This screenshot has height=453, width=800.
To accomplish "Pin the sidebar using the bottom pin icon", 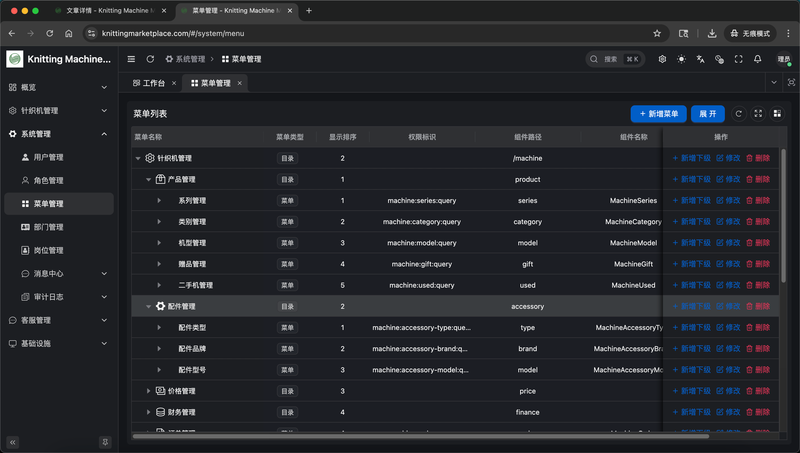I will click(x=105, y=442).
